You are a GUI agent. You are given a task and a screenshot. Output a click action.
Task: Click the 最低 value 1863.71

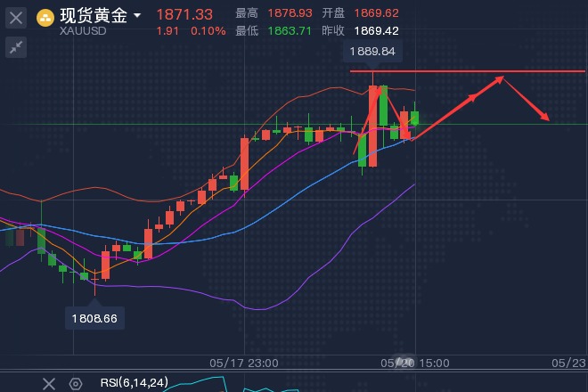pos(290,30)
